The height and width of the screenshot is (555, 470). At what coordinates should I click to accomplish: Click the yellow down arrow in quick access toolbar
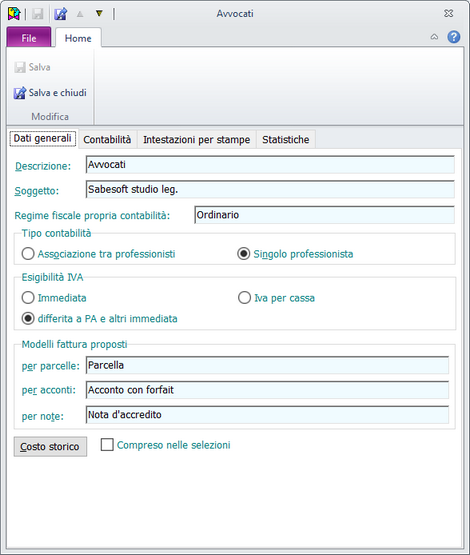tap(99, 13)
